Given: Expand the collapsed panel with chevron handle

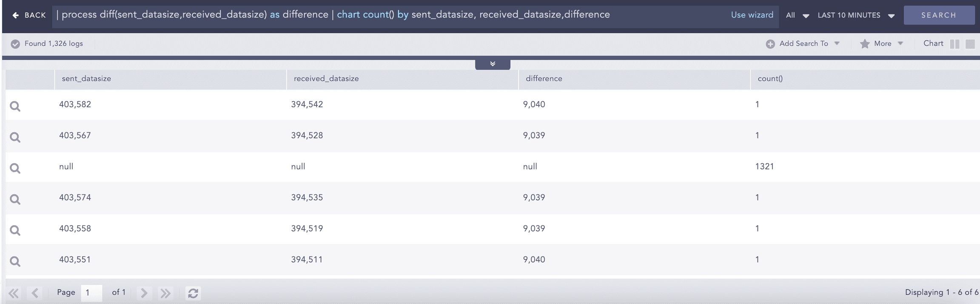Looking at the screenshot, I should coord(493,64).
